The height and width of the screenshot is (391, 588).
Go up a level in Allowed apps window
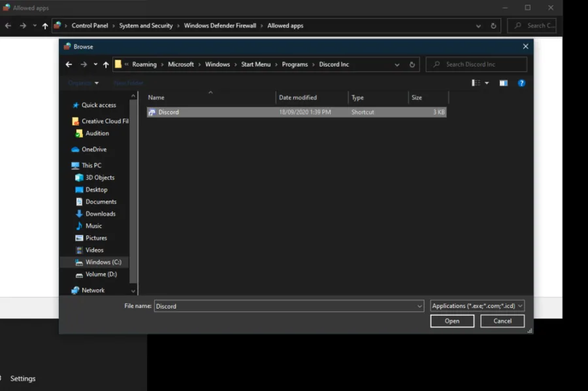[45, 26]
